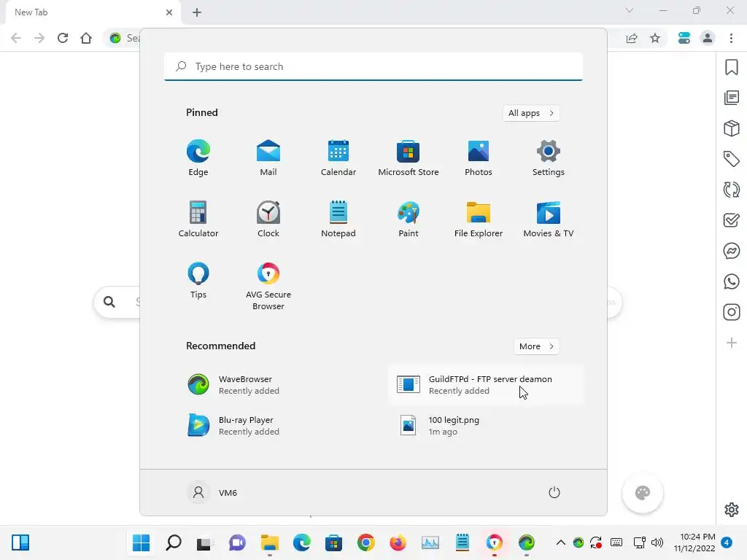Click the sidebar checklist icon
Viewport: 747px width, 560px height.
coord(731,220)
